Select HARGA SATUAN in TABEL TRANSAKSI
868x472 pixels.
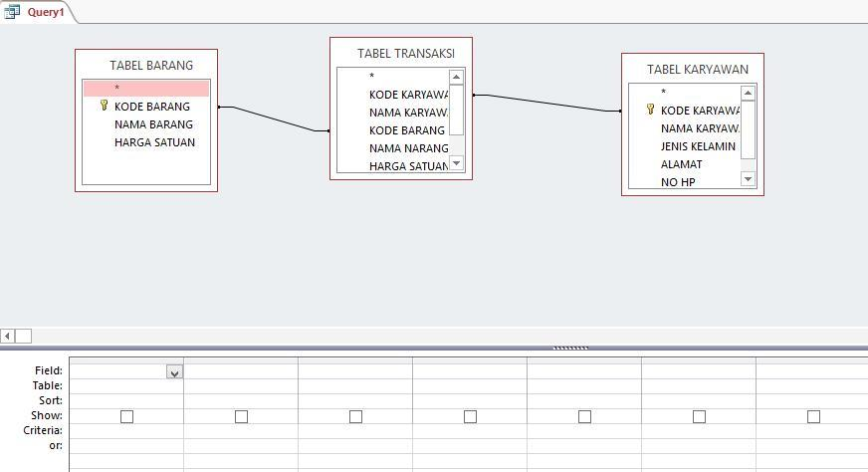pos(408,165)
